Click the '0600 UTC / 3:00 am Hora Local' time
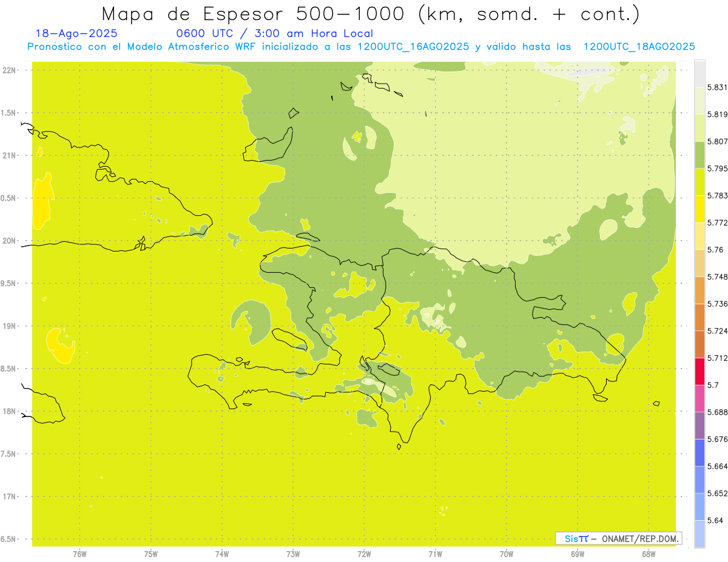The height and width of the screenshot is (562, 728). click(274, 34)
